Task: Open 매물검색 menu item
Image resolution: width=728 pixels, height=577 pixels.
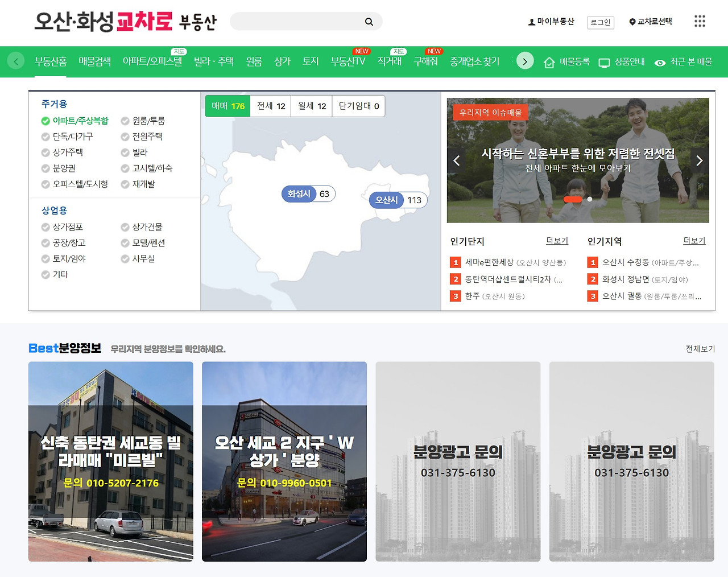Action: click(x=94, y=61)
